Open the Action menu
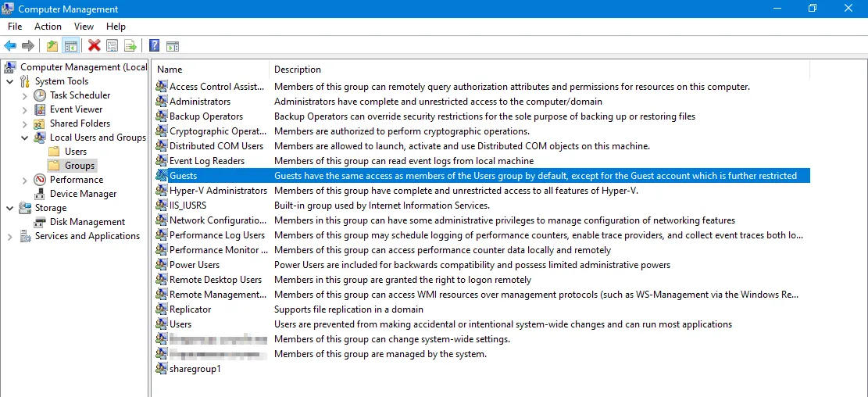Image resolution: width=868 pixels, height=397 pixels. (48, 27)
